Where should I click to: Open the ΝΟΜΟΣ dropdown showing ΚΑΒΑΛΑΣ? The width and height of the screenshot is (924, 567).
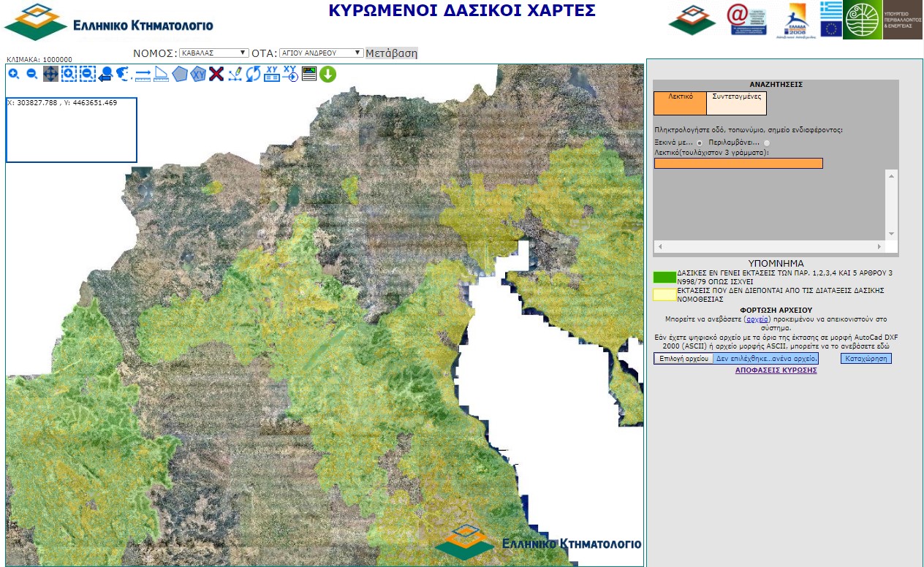coord(213,53)
